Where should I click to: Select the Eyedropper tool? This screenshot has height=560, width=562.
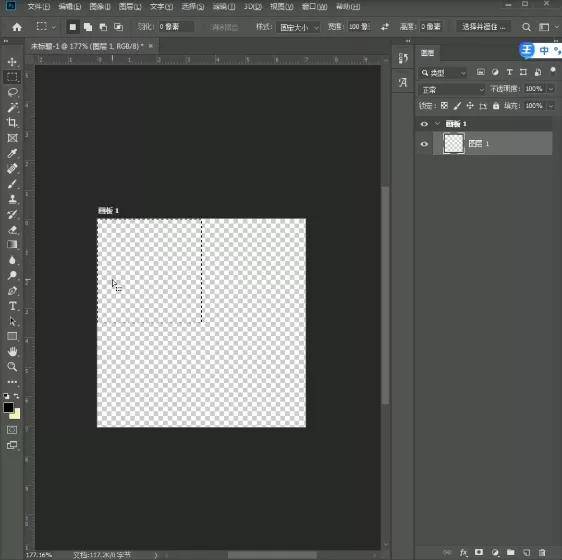(12, 153)
